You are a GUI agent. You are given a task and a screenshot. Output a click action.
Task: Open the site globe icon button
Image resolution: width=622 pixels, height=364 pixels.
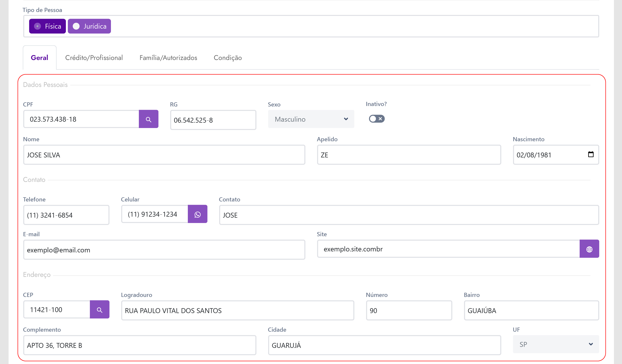pos(589,249)
